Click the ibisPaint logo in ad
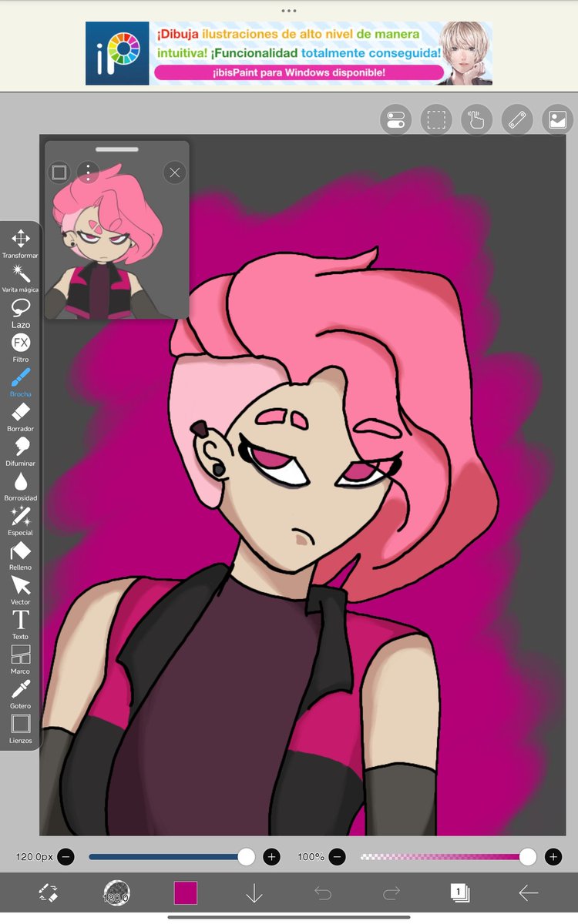The width and height of the screenshot is (578, 924). 117,53
